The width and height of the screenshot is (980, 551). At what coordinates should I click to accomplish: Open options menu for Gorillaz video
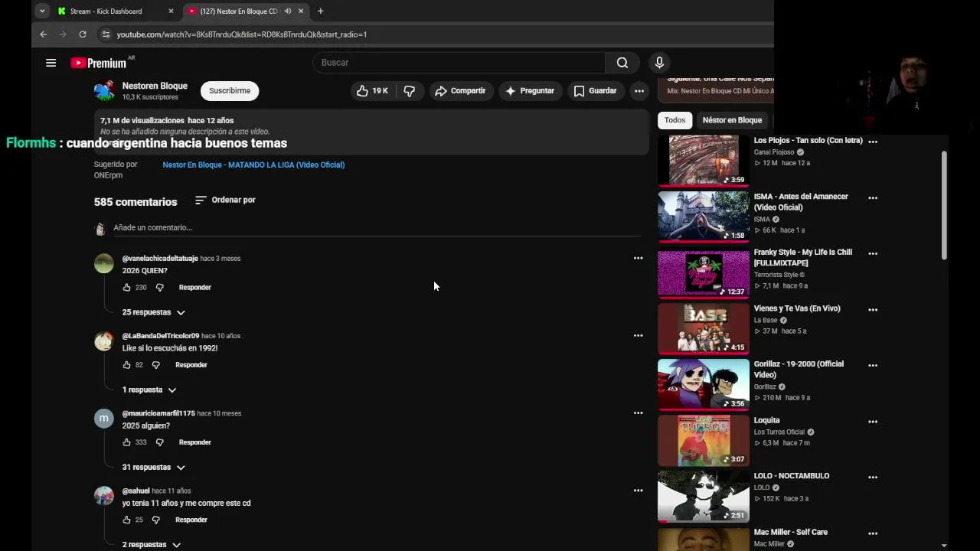[x=872, y=365]
